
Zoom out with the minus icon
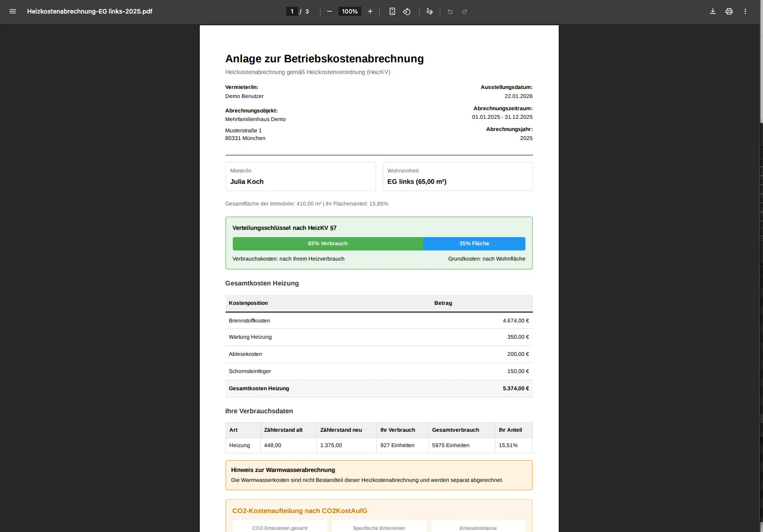click(330, 11)
